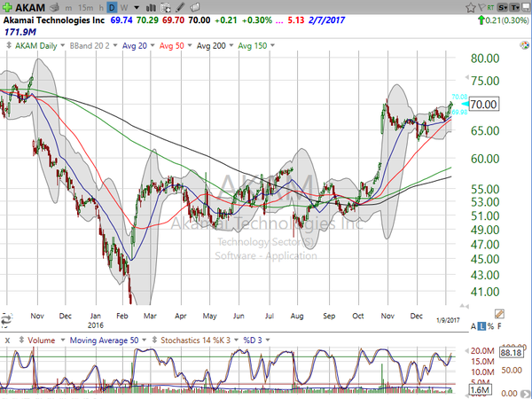Click the move handle beside AKAM Daily
532x399 pixels.
tap(9, 45)
